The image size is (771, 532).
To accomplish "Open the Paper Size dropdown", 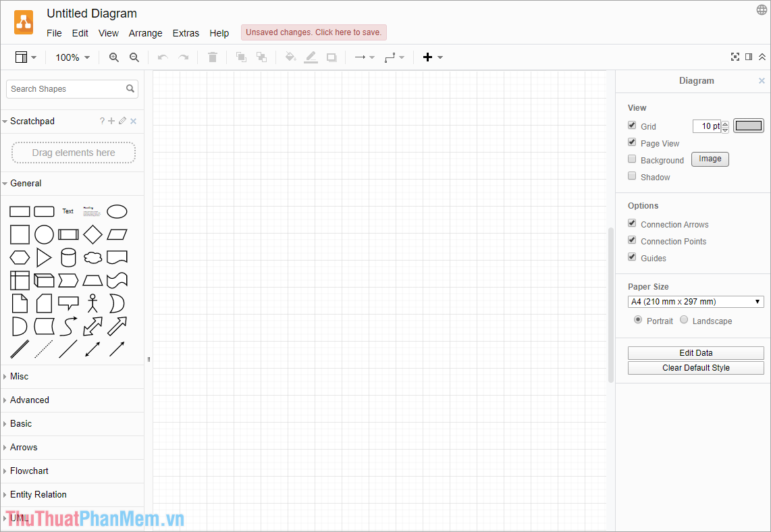I will click(x=695, y=301).
